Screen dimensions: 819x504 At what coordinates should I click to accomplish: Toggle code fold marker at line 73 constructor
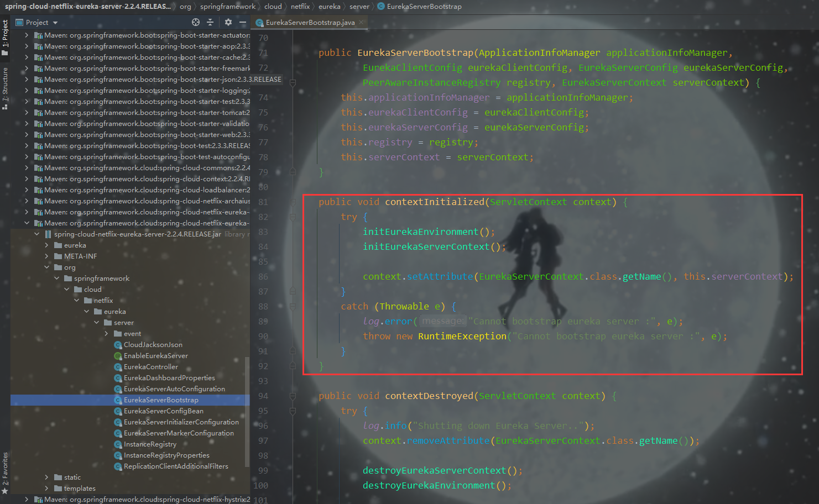click(293, 83)
